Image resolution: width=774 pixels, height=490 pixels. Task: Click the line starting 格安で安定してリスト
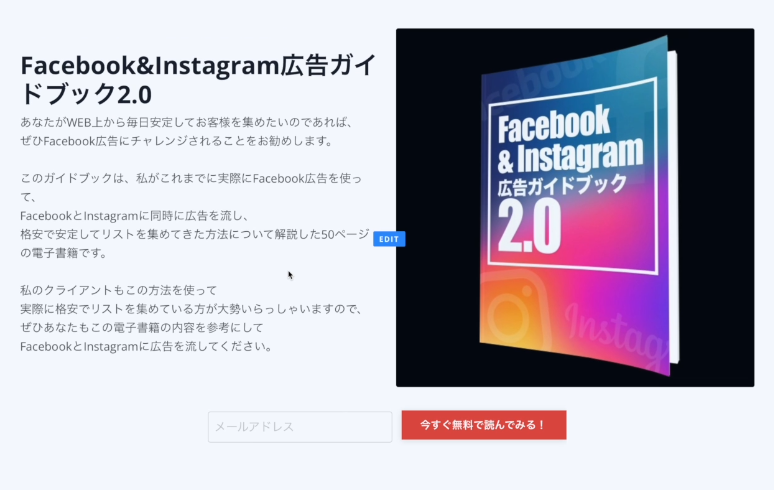194,234
